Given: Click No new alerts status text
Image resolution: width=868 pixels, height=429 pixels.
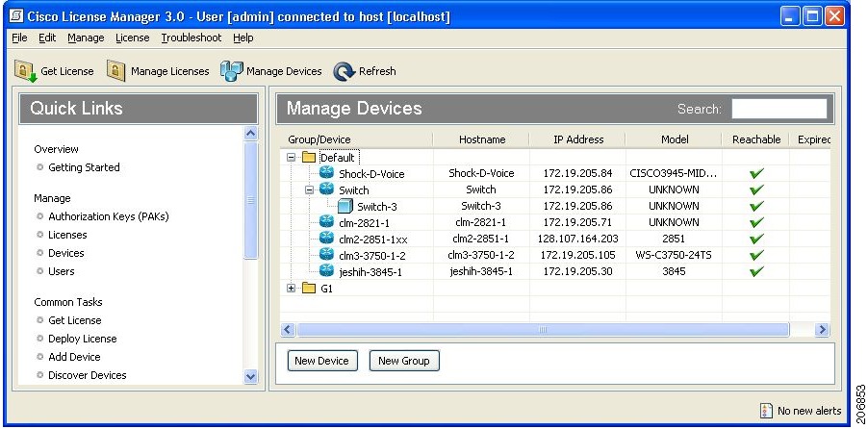Looking at the screenshot, I should tap(808, 411).
